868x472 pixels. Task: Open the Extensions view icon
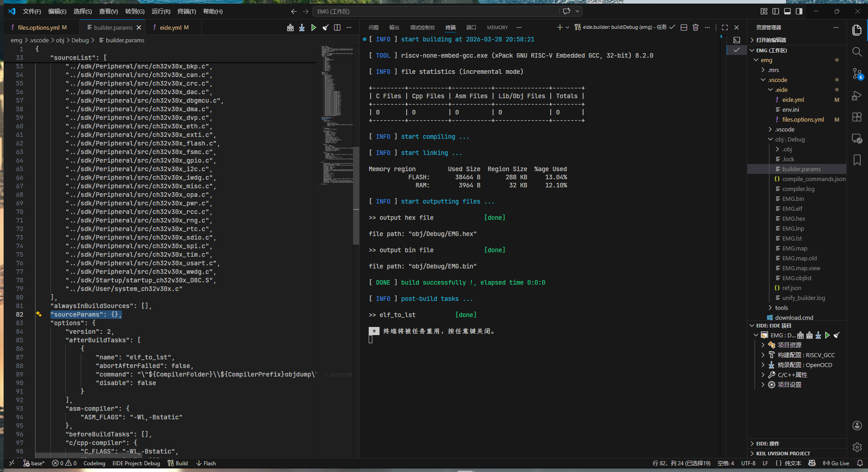(857, 117)
